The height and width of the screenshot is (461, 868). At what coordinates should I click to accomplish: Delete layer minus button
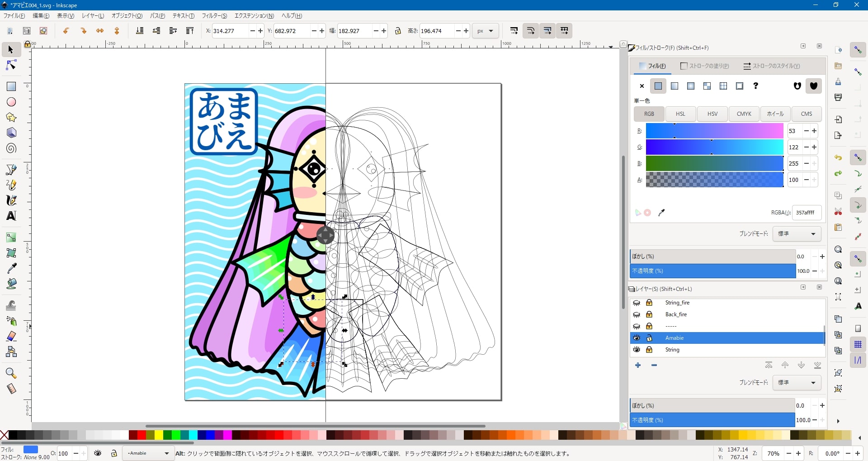(654, 365)
